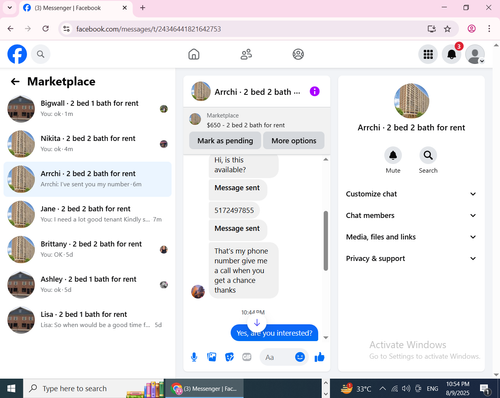The width and height of the screenshot is (500, 398).
Task: Open a new browser tab
Action: coord(142,8)
